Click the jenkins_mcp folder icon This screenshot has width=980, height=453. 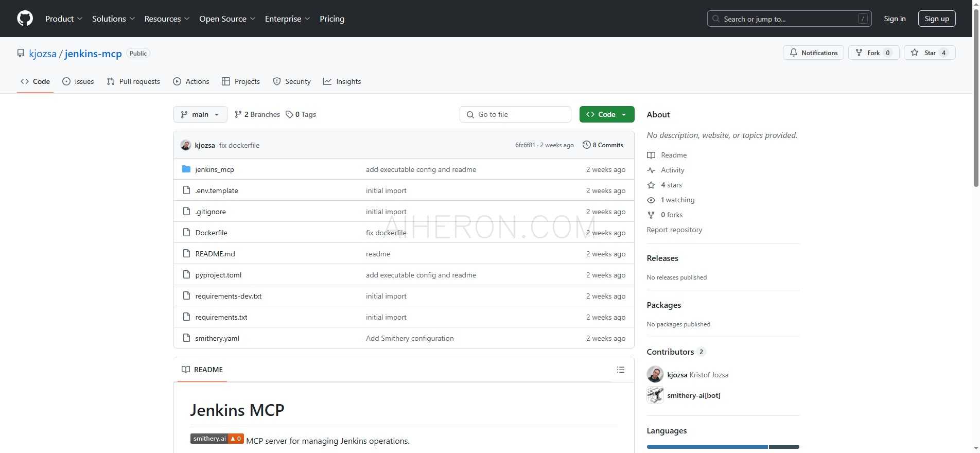186,169
